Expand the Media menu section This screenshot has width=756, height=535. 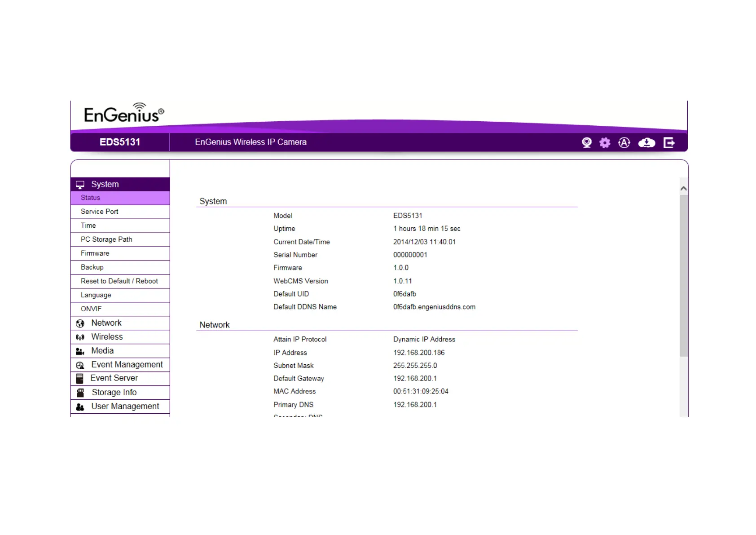click(x=120, y=351)
